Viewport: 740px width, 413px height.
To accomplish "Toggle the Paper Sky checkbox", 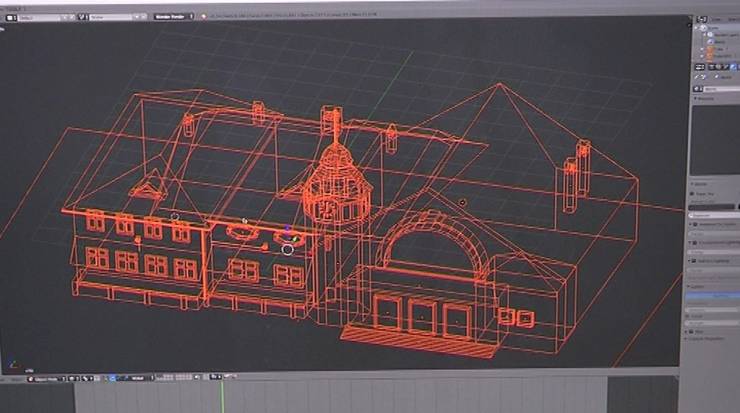I will [x=693, y=194].
